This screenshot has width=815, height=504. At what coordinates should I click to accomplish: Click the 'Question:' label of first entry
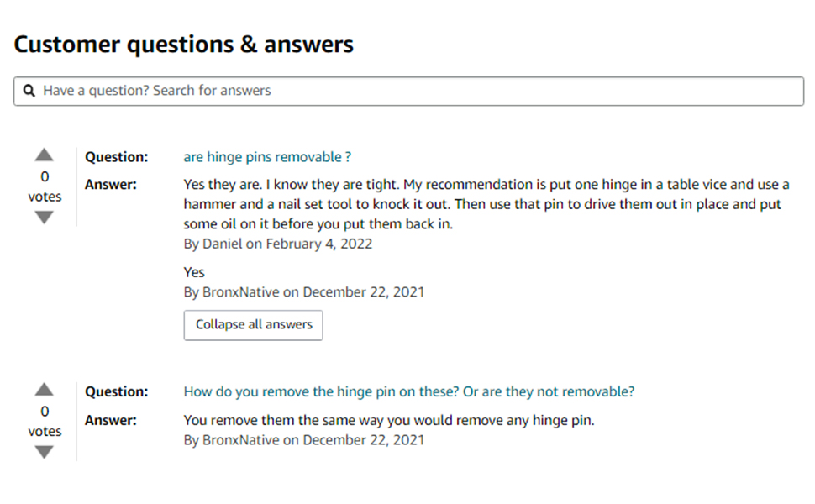[x=117, y=157]
